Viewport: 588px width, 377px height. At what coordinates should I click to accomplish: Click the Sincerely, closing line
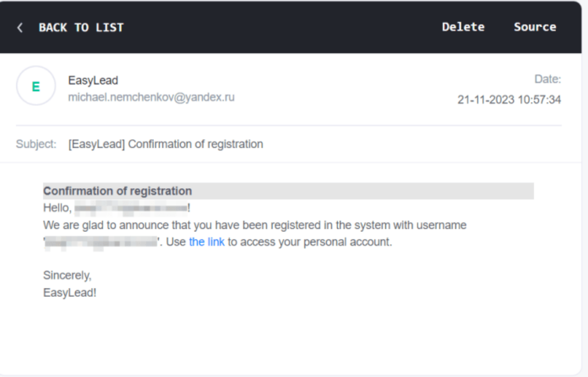67,275
